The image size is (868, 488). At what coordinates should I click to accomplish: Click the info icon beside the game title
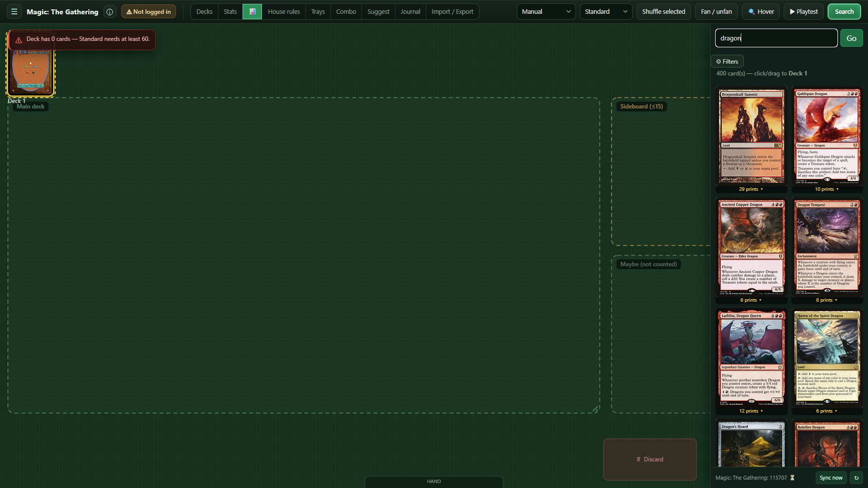110,12
